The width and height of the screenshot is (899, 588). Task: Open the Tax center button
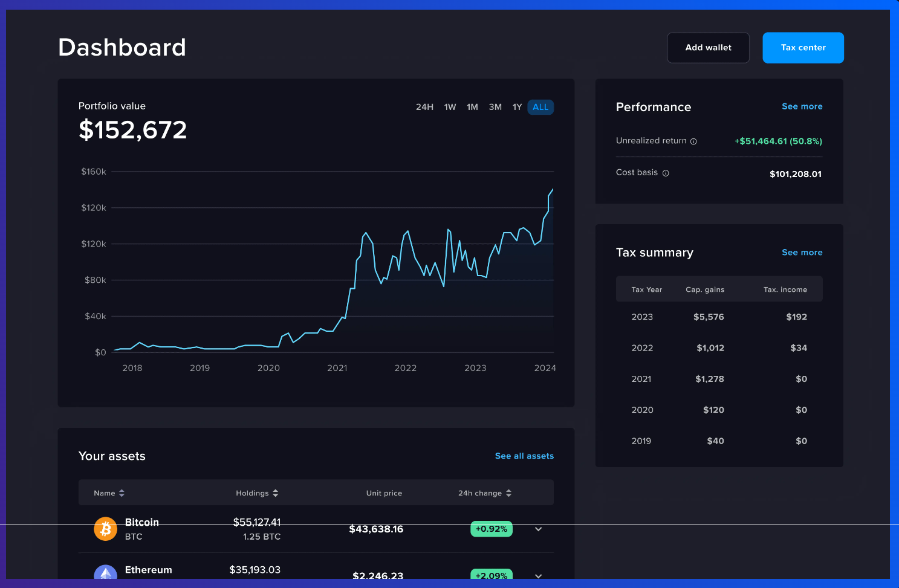(x=803, y=48)
